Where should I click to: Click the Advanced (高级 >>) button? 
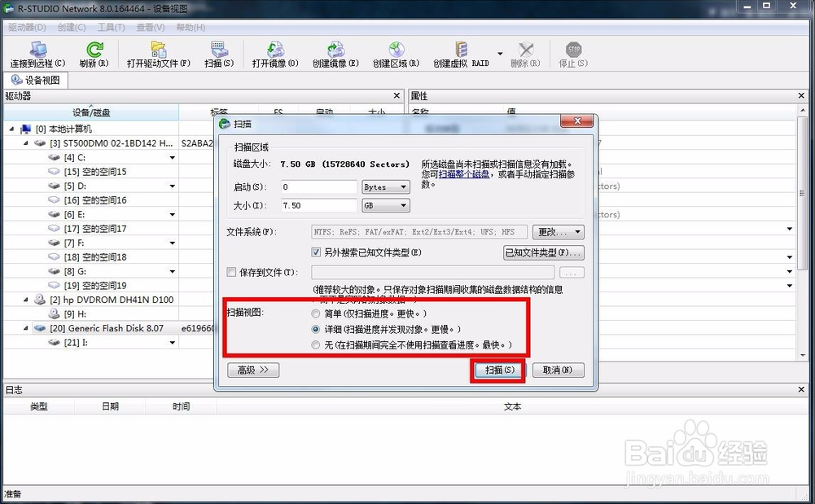point(253,370)
